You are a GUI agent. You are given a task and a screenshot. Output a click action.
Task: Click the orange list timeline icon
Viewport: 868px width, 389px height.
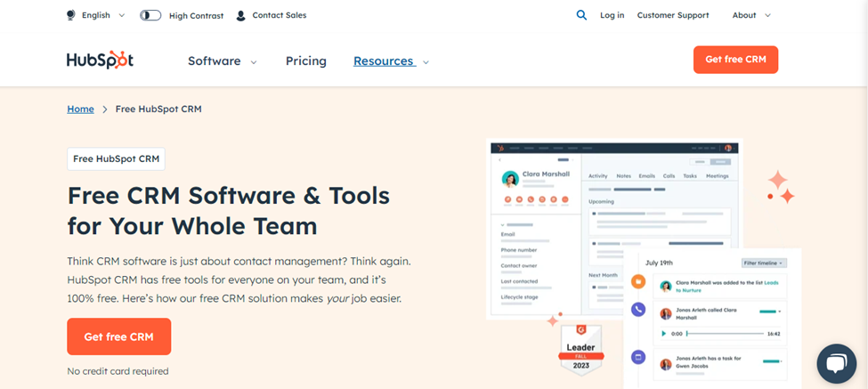point(638,281)
